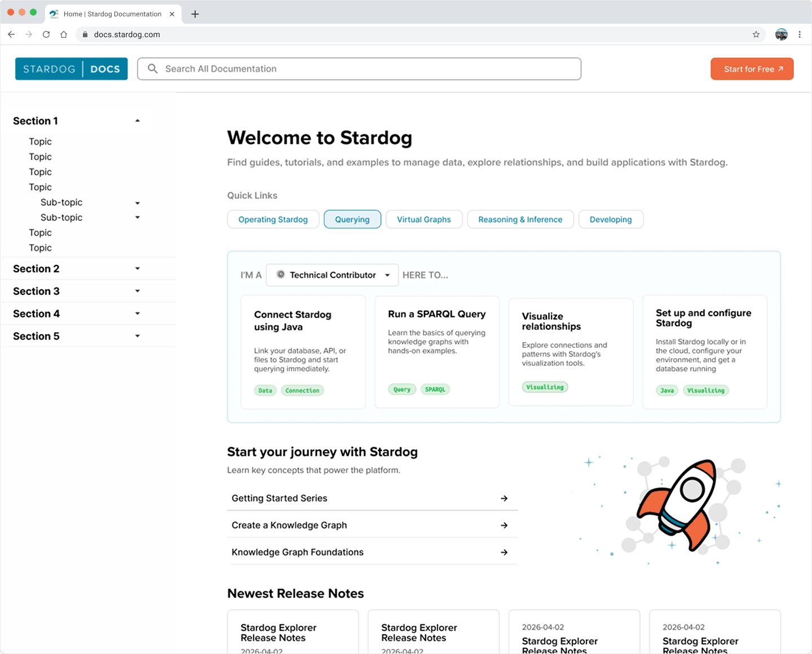Click the Visualizing tag on the setup card

point(706,390)
